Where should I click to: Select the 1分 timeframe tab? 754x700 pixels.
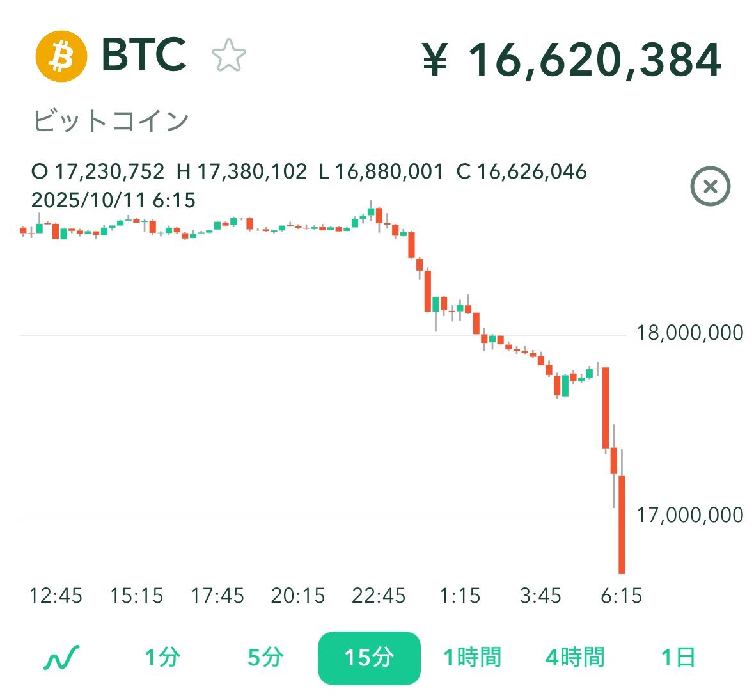pyautogui.click(x=162, y=658)
